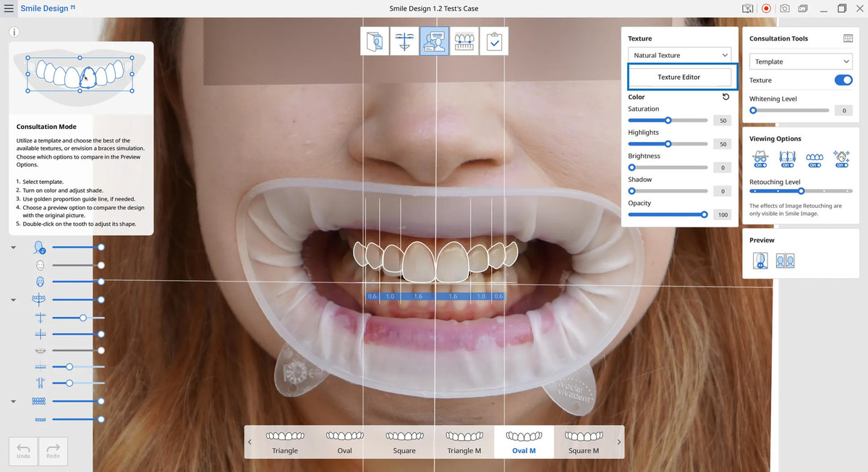Click the screen capture icon left of record

click(748, 9)
